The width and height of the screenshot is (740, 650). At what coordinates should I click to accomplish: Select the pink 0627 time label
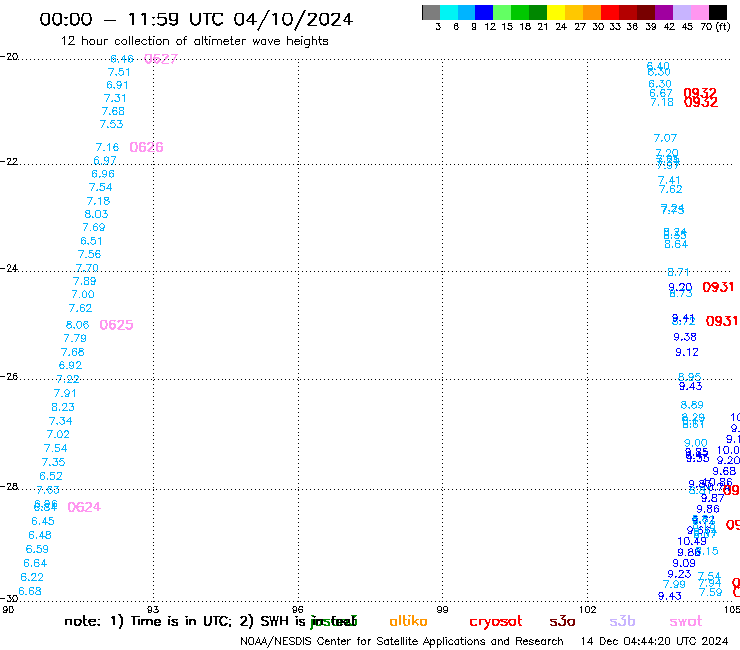coord(161,59)
